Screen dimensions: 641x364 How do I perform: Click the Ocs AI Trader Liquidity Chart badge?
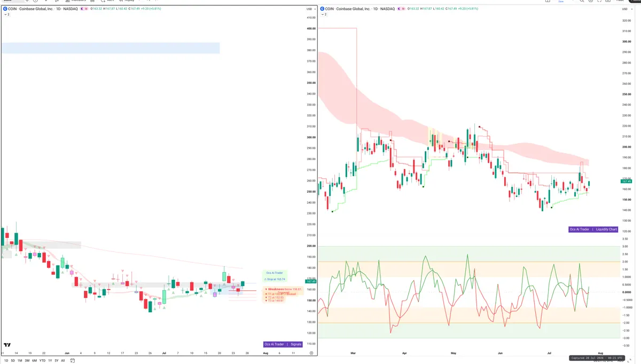tap(593, 230)
